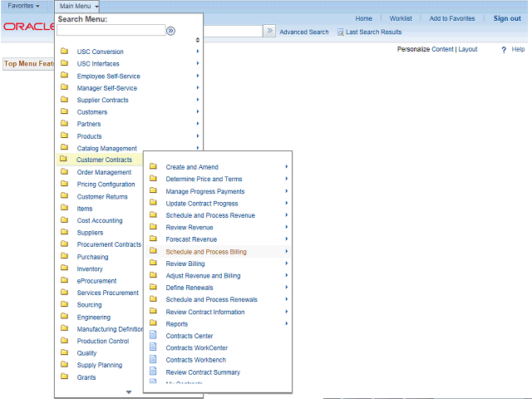Click the Help question mark icon
Image resolution: width=532 pixels, height=399 pixels.
pos(504,50)
